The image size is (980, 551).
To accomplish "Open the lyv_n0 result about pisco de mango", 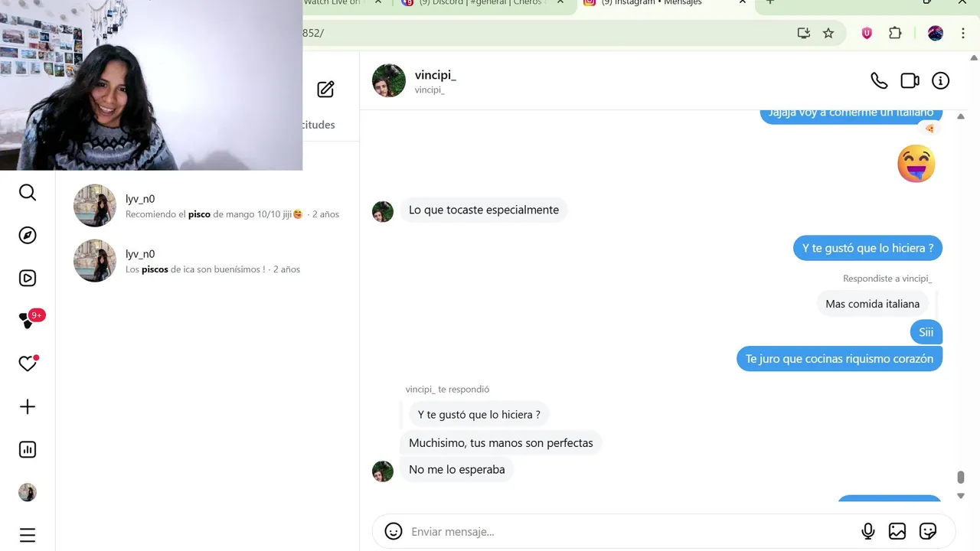I will (x=207, y=206).
